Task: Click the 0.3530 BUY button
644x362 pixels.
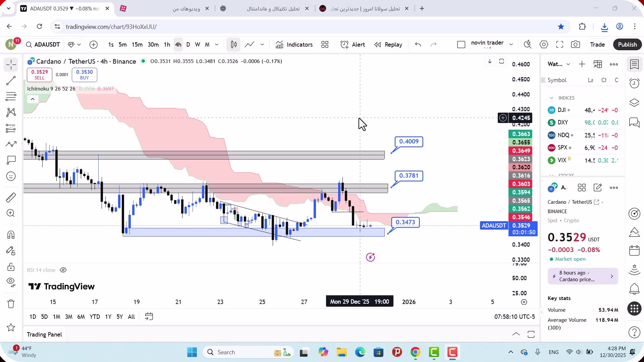Action: [x=85, y=75]
